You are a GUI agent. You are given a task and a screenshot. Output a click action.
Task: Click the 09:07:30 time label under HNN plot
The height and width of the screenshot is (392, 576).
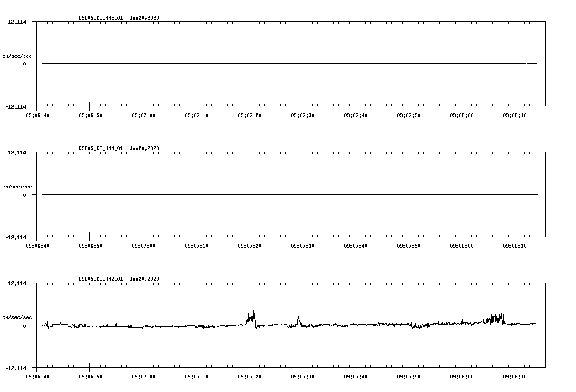click(x=302, y=246)
